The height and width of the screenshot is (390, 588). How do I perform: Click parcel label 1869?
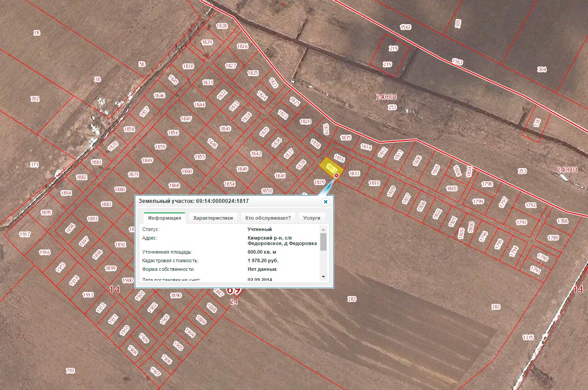tap(147, 160)
